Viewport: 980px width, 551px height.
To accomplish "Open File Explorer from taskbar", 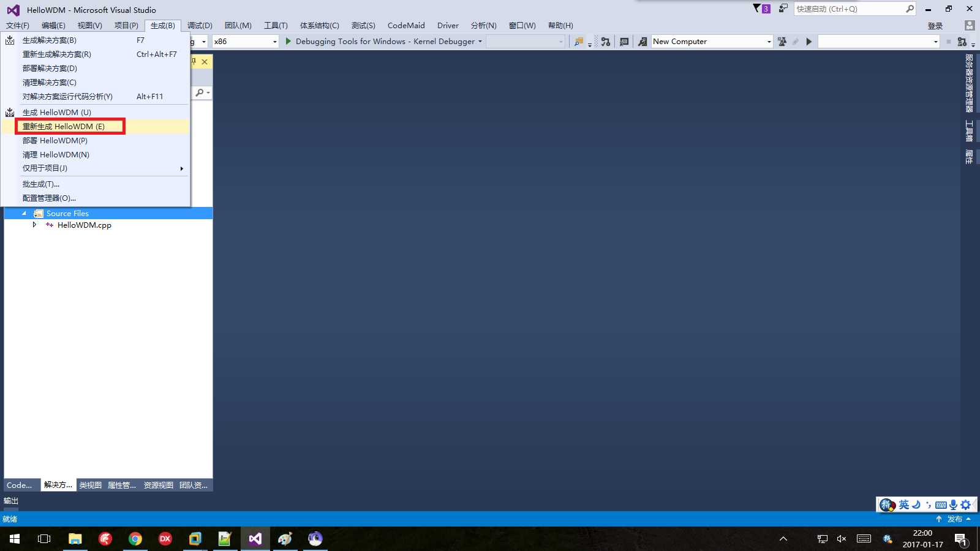I will (75, 539).
